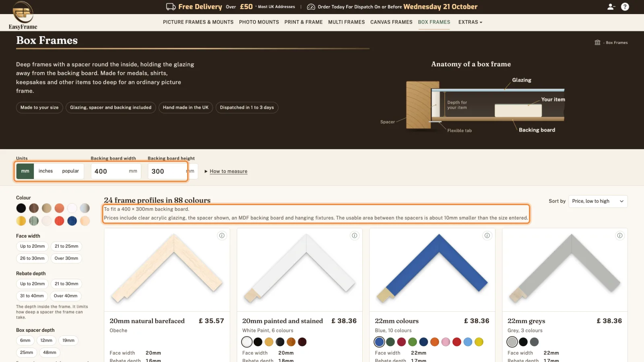Click the Backing board width field
The image size is (644, 362).
pyautogui.click(x=116, y=171)
